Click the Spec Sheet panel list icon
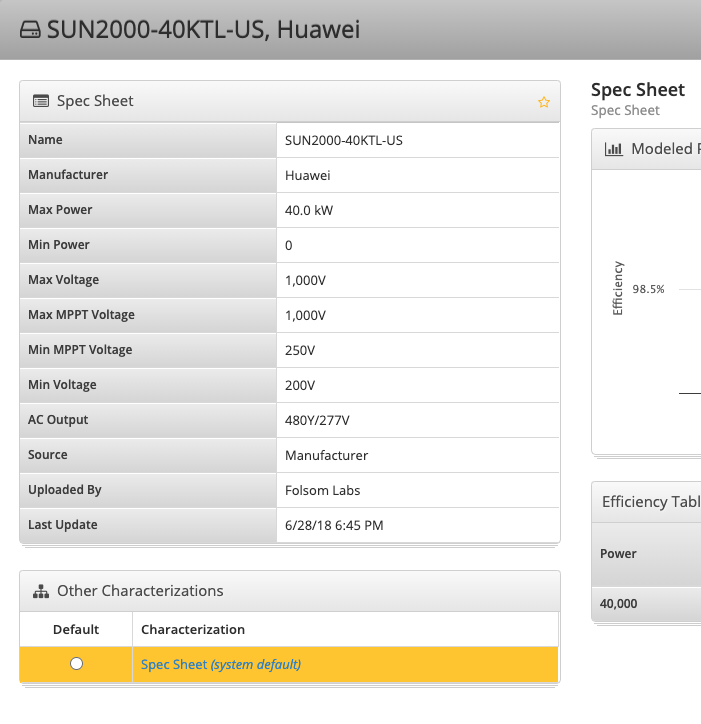 (41, 101)
